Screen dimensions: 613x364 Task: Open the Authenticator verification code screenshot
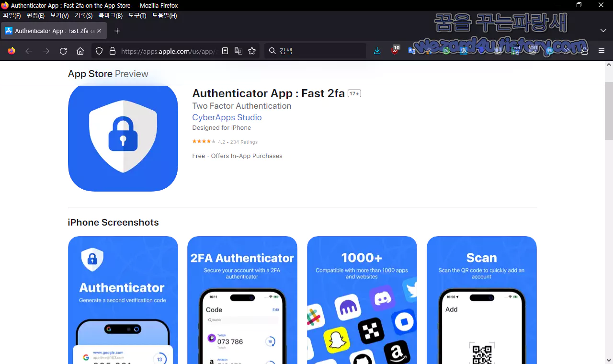coord(123,300)
